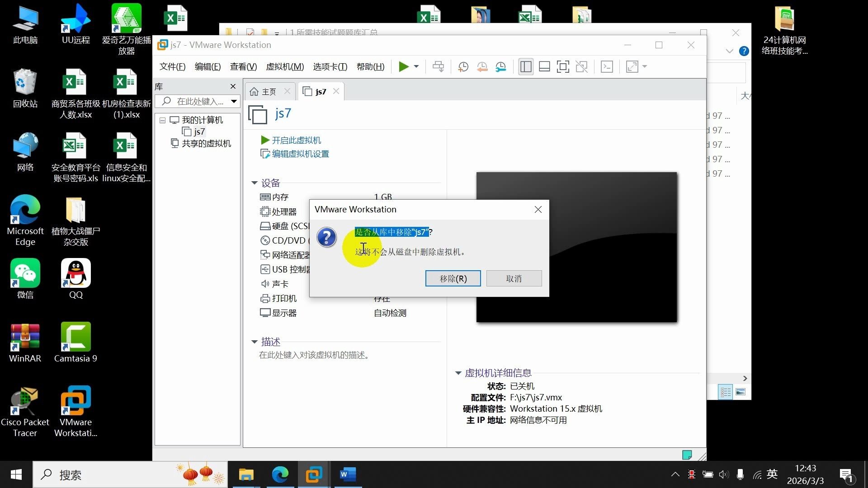Click the green power-on play toolbar icon
Viewport: 868px width, 488px height.
point(403,67)
